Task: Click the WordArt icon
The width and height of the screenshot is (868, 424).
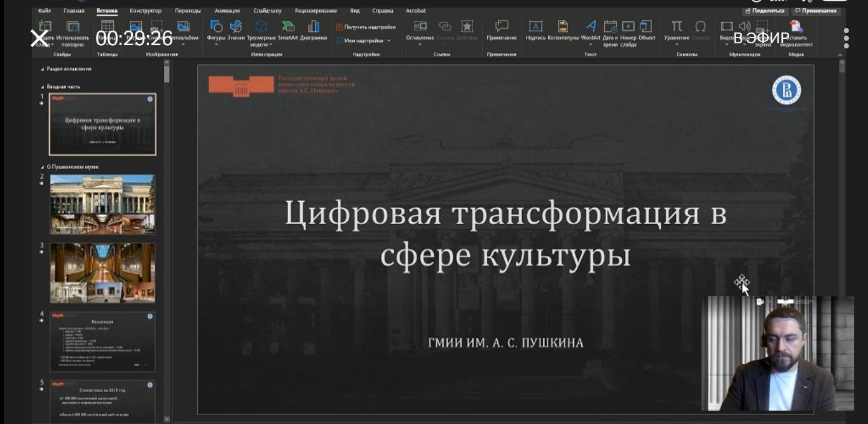Action: (x=591, y=26)
